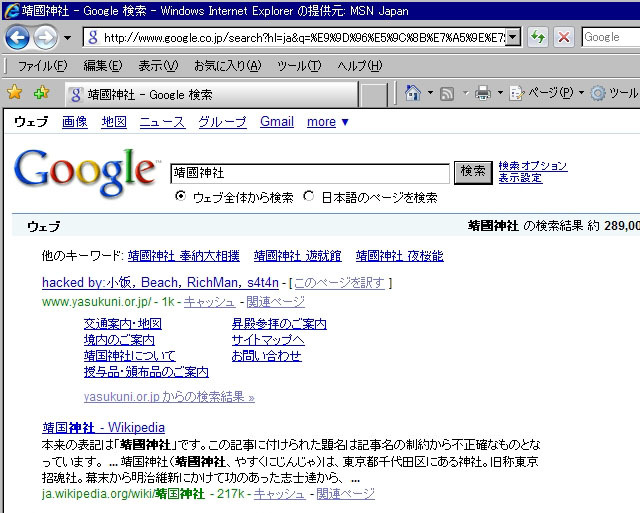Open the 表示設定 link
The width and height of the screenshot is (640, 513).
click(x=520, y=178)
